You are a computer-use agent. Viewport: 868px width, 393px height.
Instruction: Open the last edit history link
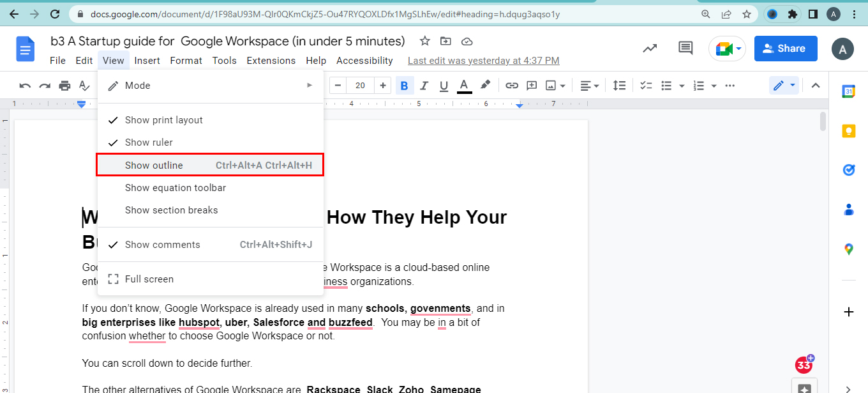(x=484, y=61)
